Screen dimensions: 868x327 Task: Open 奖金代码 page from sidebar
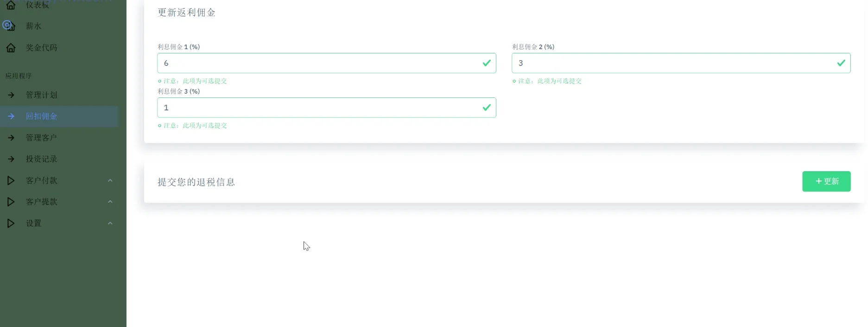[42, 48]
